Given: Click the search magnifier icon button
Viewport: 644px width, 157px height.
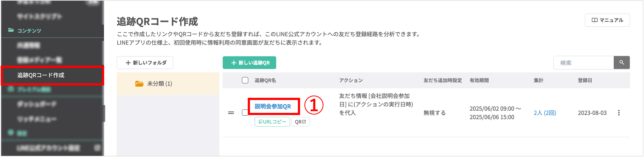Looking at the screenshot, I should point(622,63).
